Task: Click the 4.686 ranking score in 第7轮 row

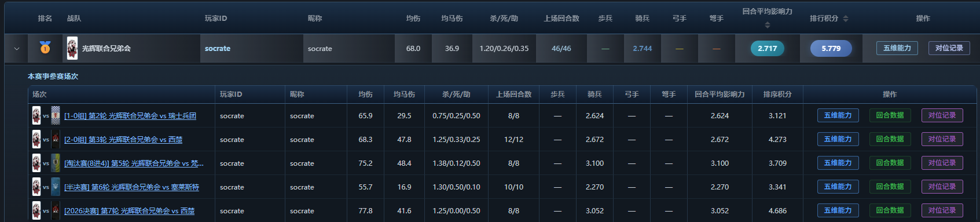Action: [x=777, y=211]
